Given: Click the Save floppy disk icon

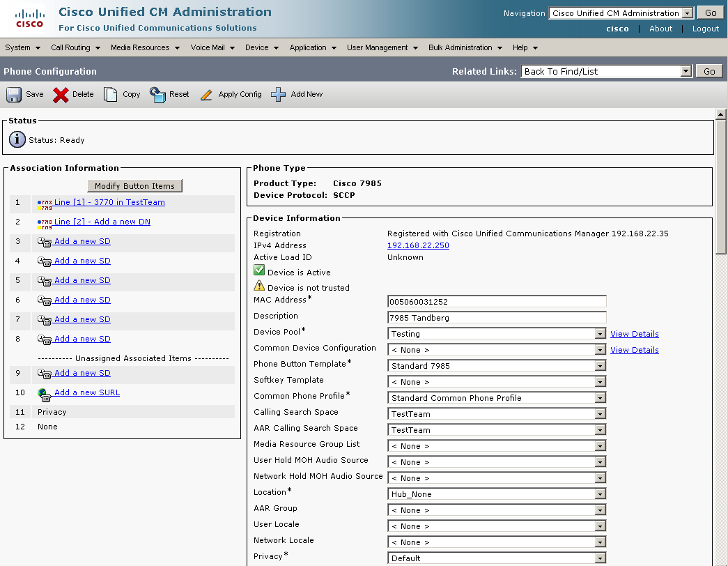Looking at the screenshot, I should click(14, 94).
